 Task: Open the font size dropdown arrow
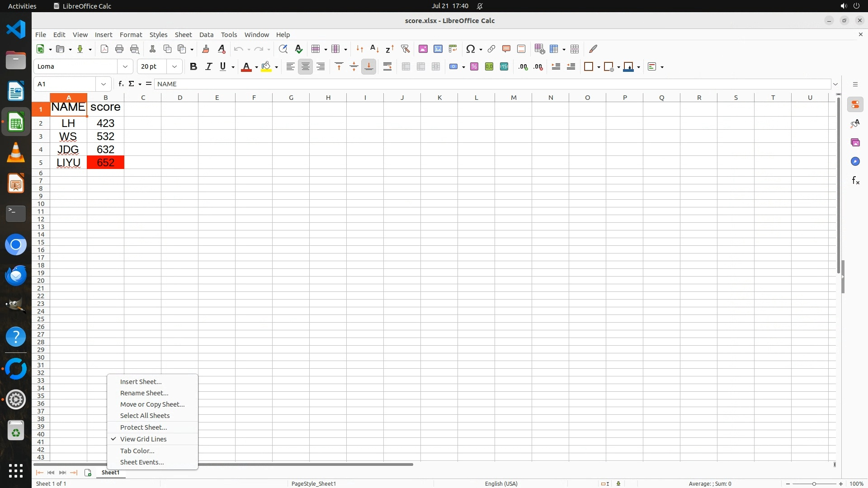pos(175,67)
